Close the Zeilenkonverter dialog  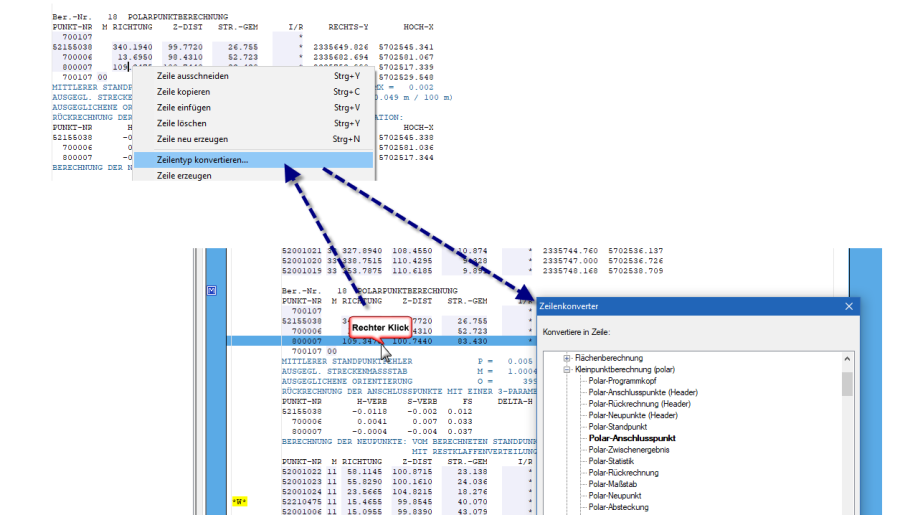[848, 306]
